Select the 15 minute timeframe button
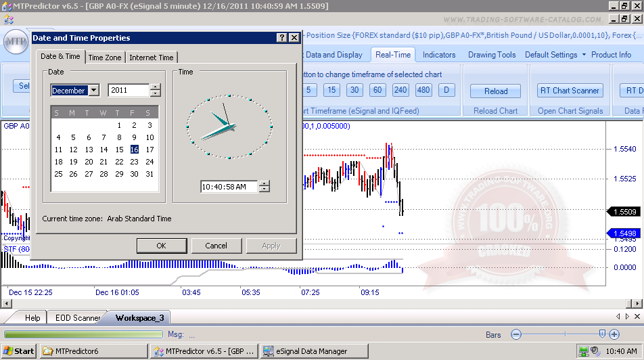The height and width of the screenshot is (360, 644). [x=331, y=90]
